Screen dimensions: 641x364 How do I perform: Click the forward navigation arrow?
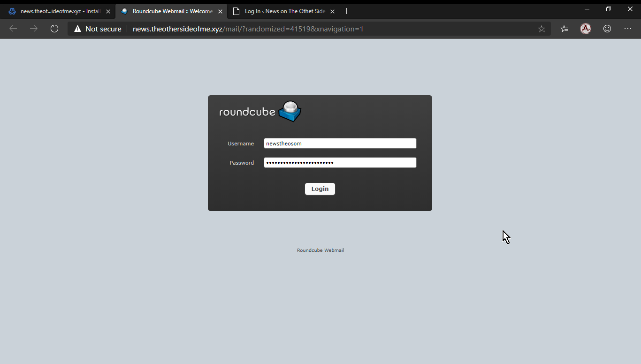34,29
